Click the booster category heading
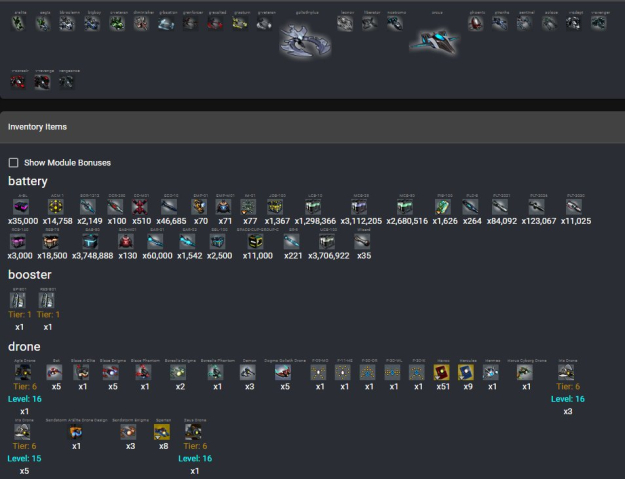The image size is (625, 479). (x=30, y=274)
